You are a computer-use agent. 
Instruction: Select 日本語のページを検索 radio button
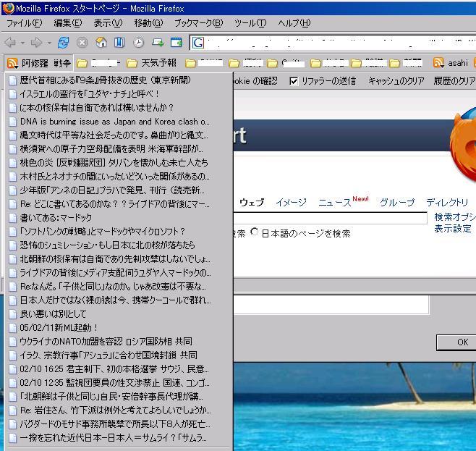255,232
